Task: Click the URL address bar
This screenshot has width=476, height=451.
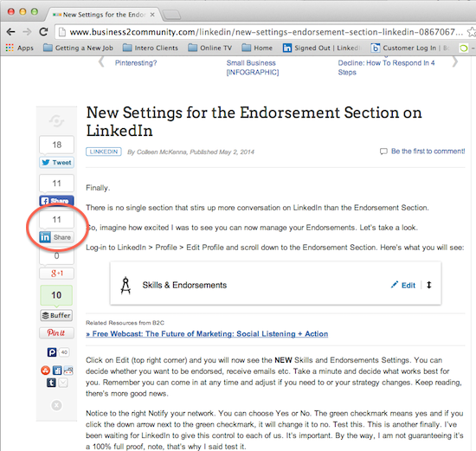Action: click(x=266, y=32)
